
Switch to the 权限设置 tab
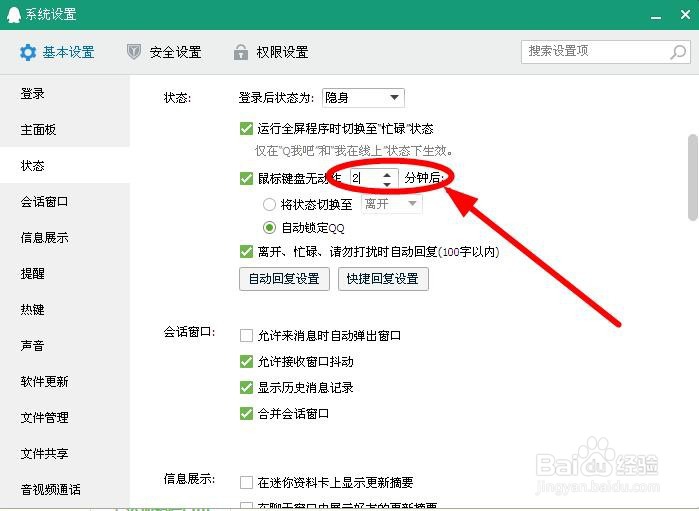[x=271, y=52]
